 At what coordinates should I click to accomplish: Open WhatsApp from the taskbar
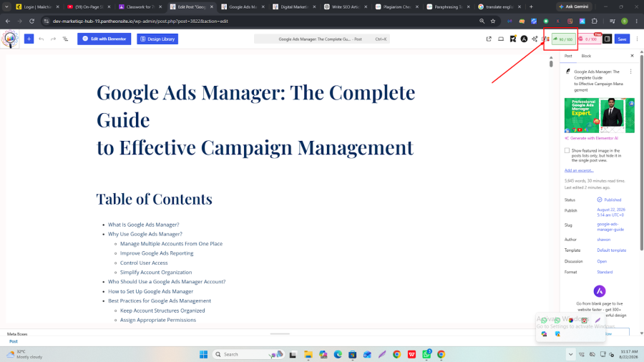coord(426,354)
